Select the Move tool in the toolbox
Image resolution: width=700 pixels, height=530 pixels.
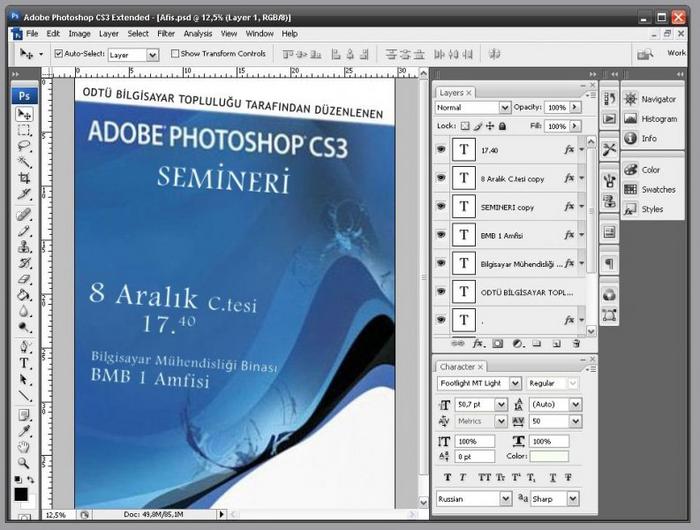[x=24, y=114]
